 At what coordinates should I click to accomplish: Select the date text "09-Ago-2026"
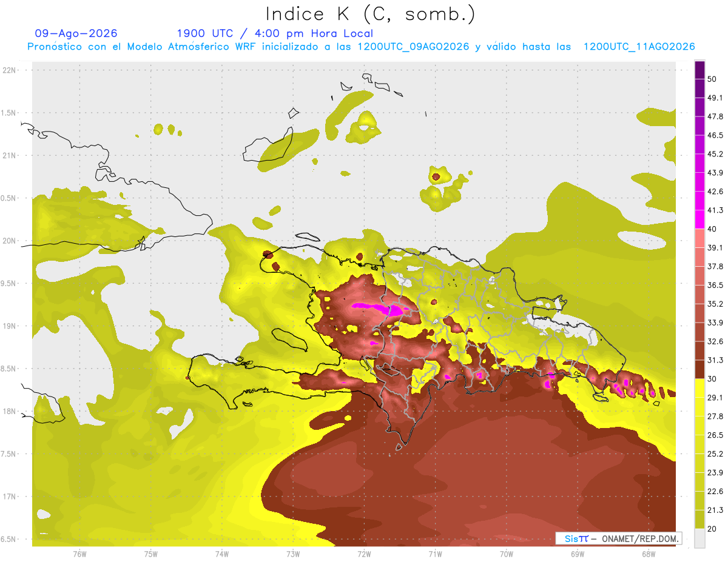click(76, 33)
